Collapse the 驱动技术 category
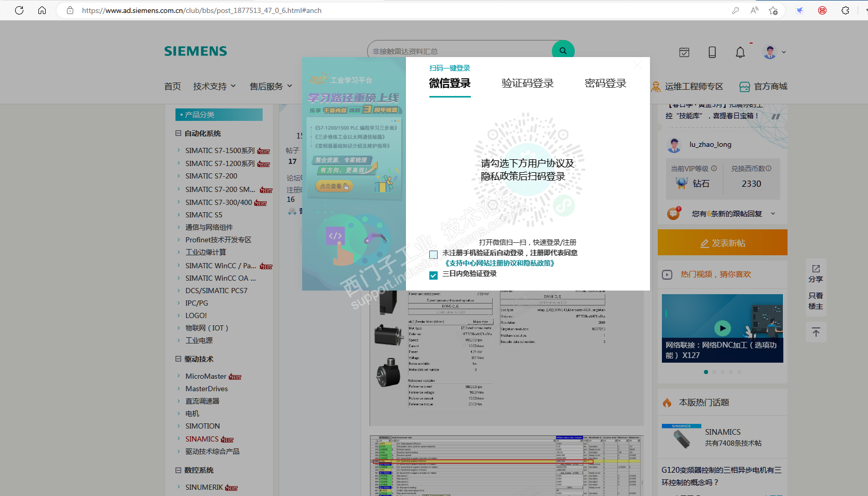Image resolution: width=868 pixels, height=496 pixels. click(x=178, y=359)
